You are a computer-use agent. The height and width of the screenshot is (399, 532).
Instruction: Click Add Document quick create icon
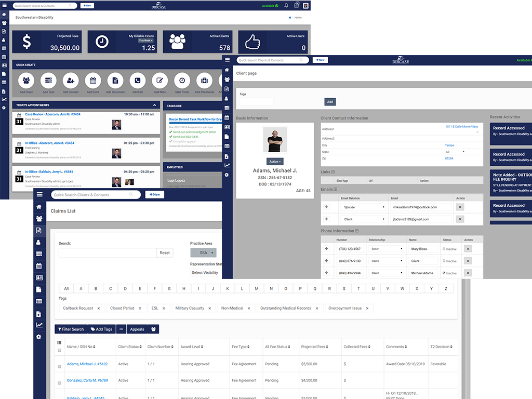pos(115,81)
